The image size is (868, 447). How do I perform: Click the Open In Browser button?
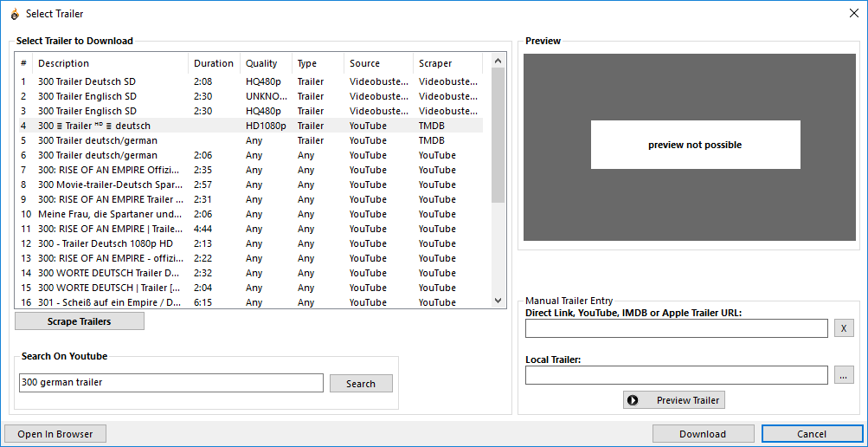click(x=55, y=434)
